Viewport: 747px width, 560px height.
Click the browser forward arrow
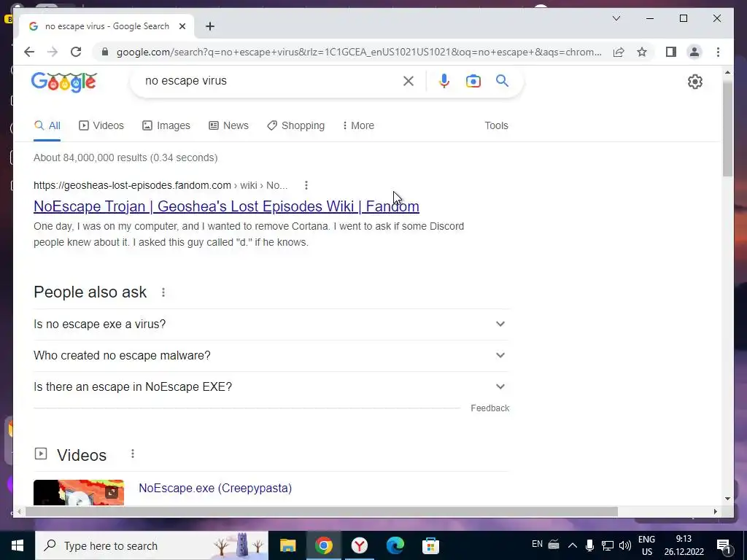click(x=53, y=52)
